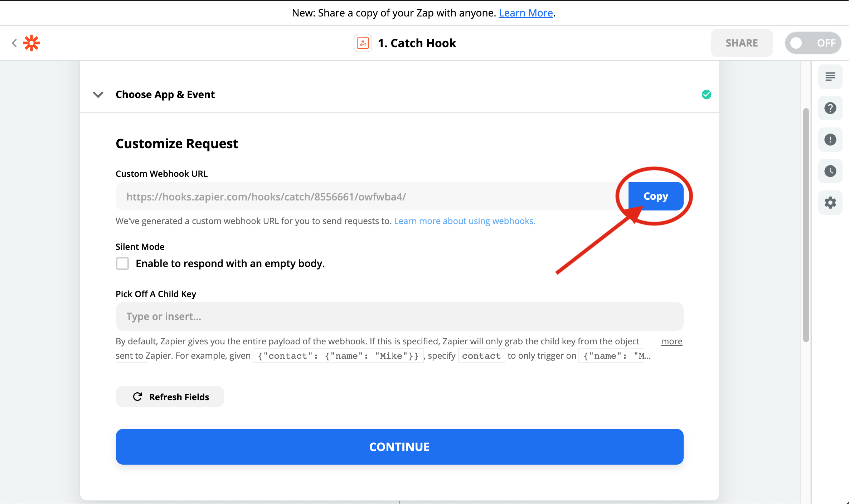Click the Copy webhook URL button
This screenshot has height=504, width=849.
pos(655,195)
